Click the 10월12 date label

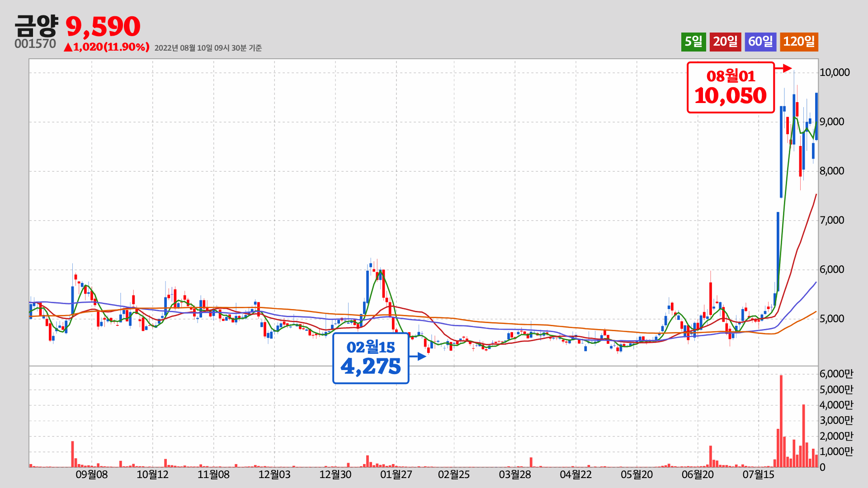pyautogui.click(x=152, y=474)
